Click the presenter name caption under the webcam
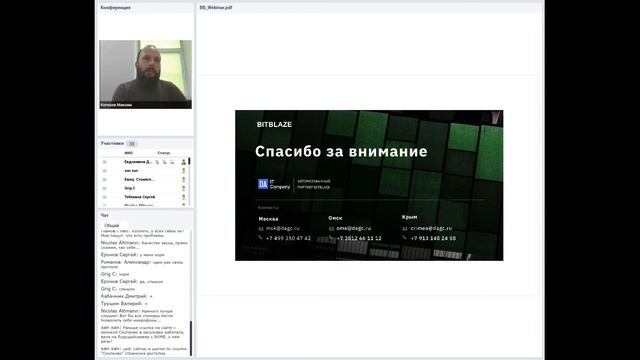 [116, 105]
